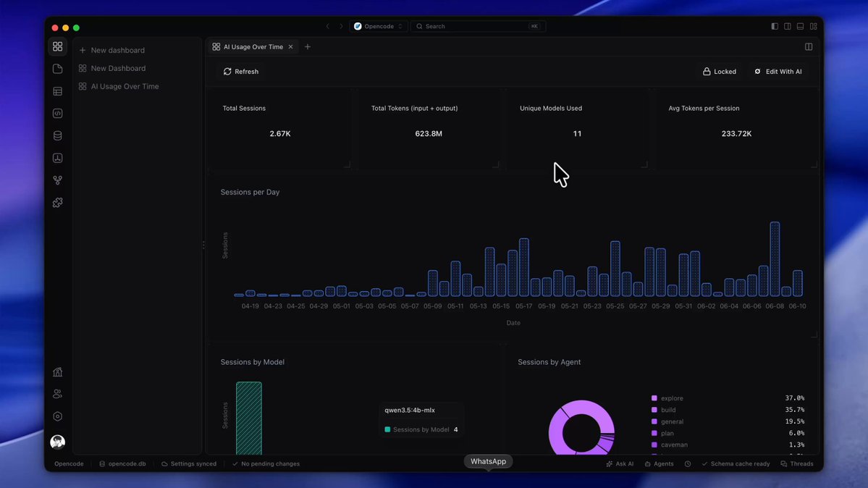Split the editor using the split icon

pos(809,47)
